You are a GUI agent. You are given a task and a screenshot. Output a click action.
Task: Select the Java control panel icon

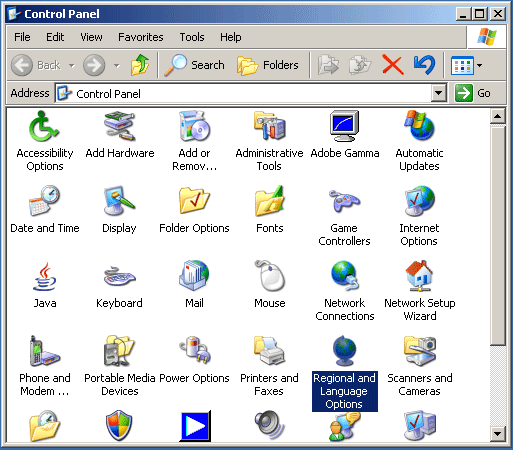[x=44, y=276]
